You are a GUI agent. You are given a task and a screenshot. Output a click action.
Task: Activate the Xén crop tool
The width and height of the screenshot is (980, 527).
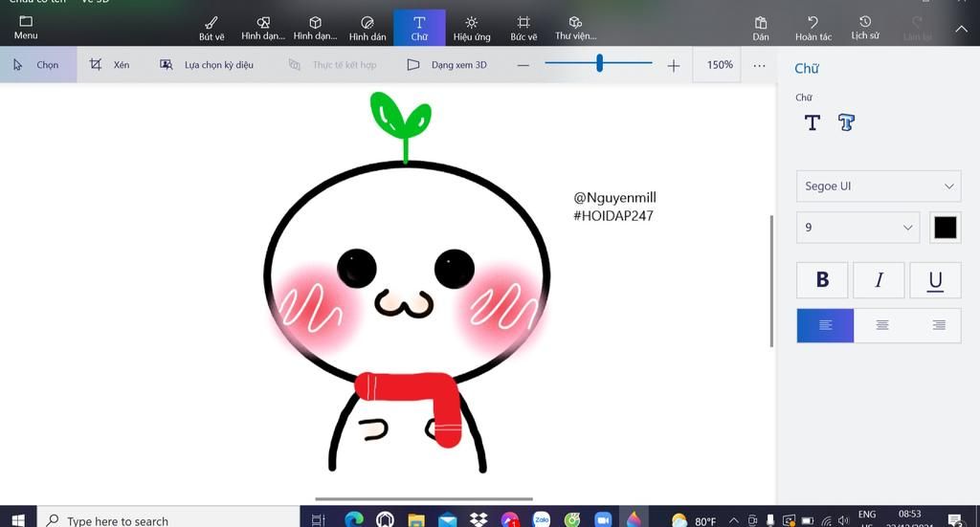pos(109,64)
